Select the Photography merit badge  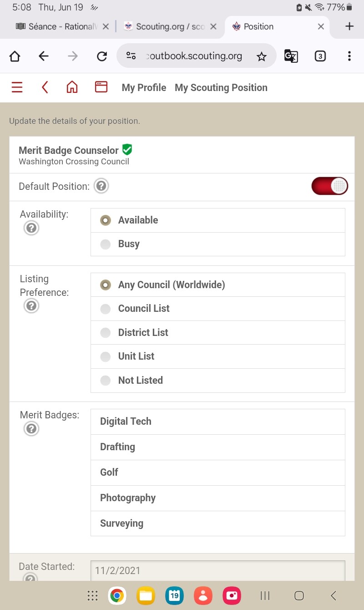tap(128, 498)
